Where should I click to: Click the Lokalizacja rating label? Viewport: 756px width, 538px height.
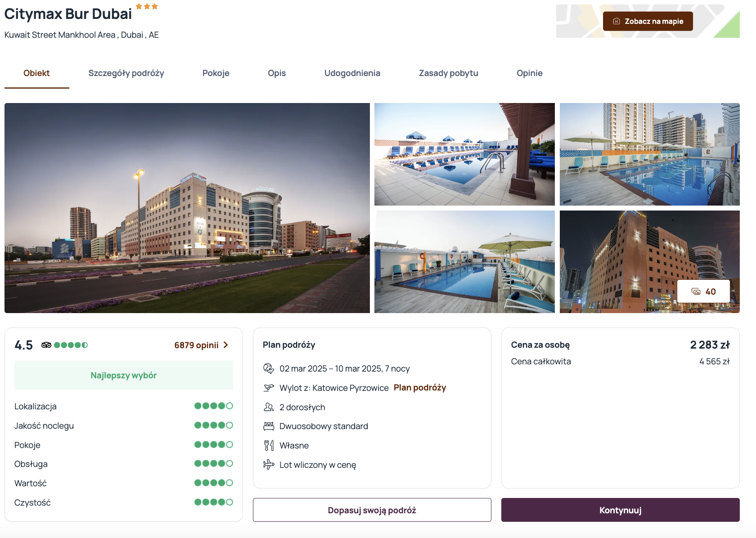pyautogui.click(x=36, y=406)
